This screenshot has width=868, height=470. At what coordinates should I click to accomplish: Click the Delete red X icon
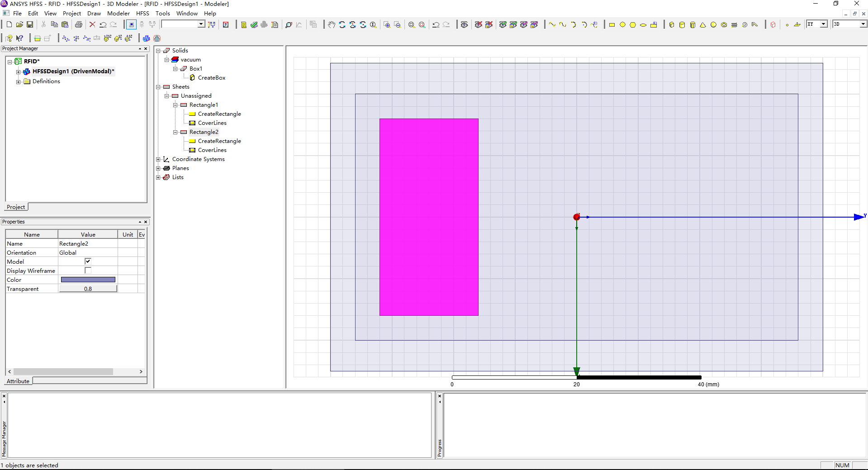click(x=92, y=24)
